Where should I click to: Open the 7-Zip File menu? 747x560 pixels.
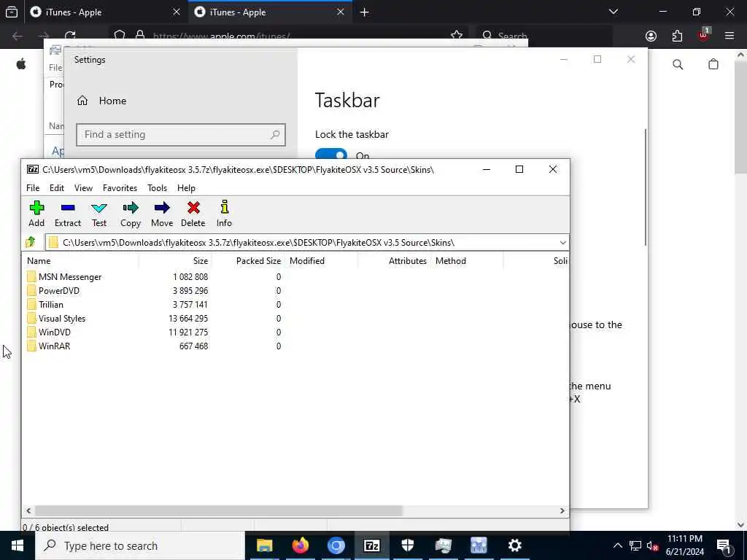33,188
